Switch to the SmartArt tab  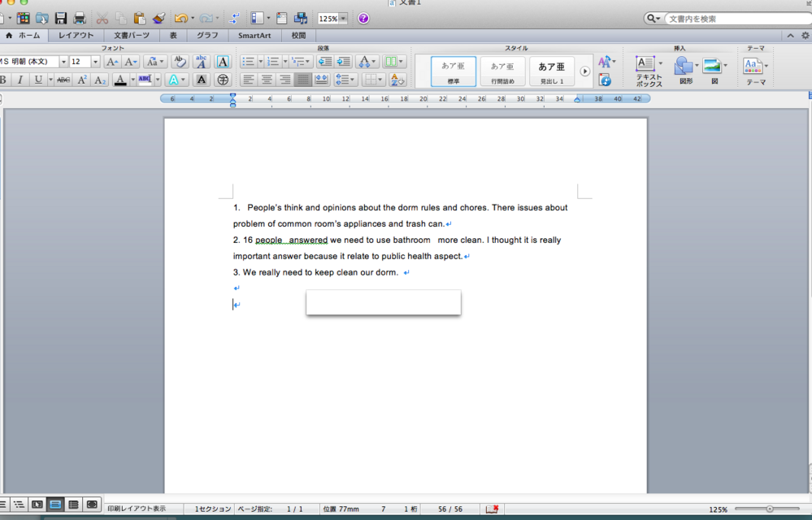254,35
